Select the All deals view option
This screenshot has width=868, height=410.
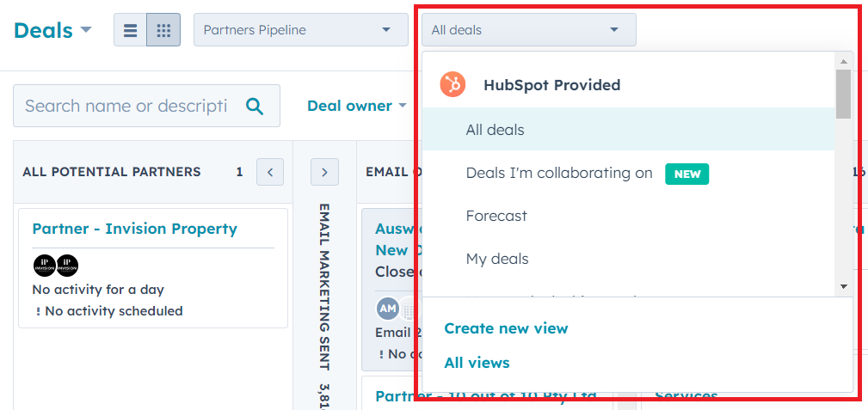coord(495,130)
